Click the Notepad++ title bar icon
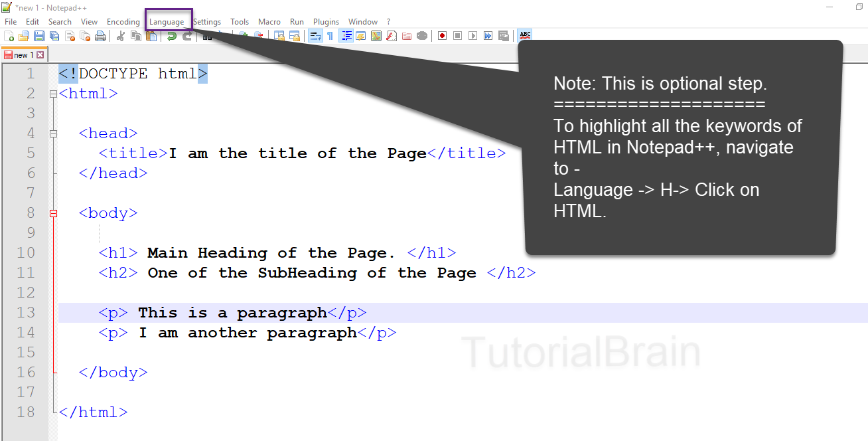The image size is (868, 441). tap(7, 7)
